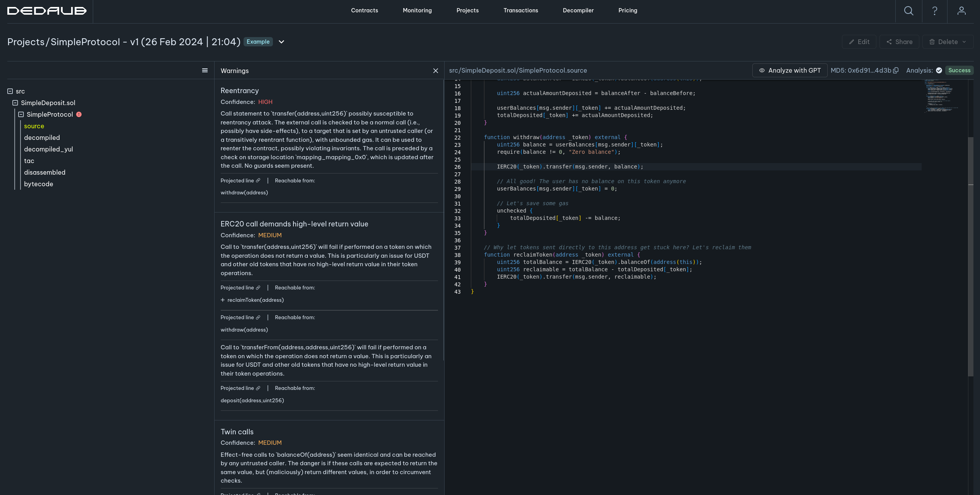Collapse the SimpleProtocol tree node
The width and height of the screenshot is (980, 495).
pos(21,114)
